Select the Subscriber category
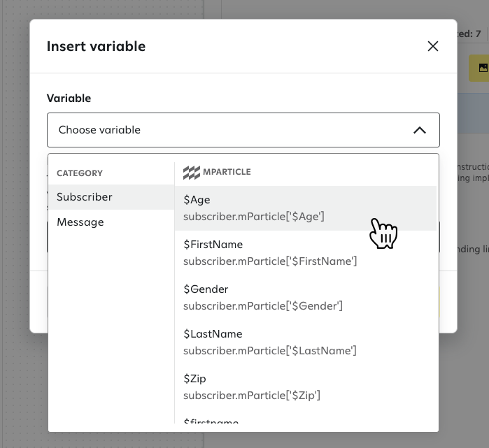The width and height of the screenshot is (489, 448). (x=111, y=197)
